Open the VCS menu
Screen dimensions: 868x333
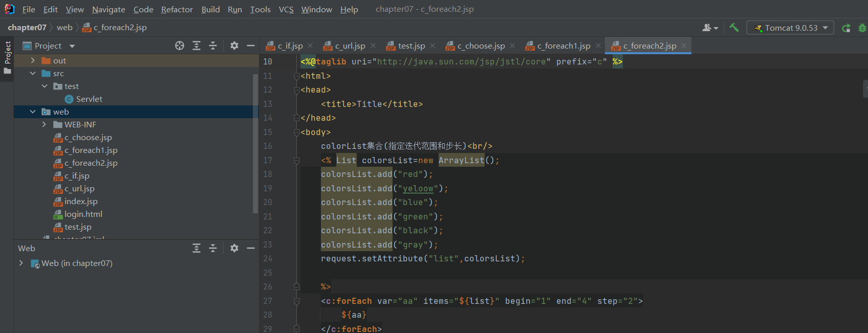coord(286,9)
